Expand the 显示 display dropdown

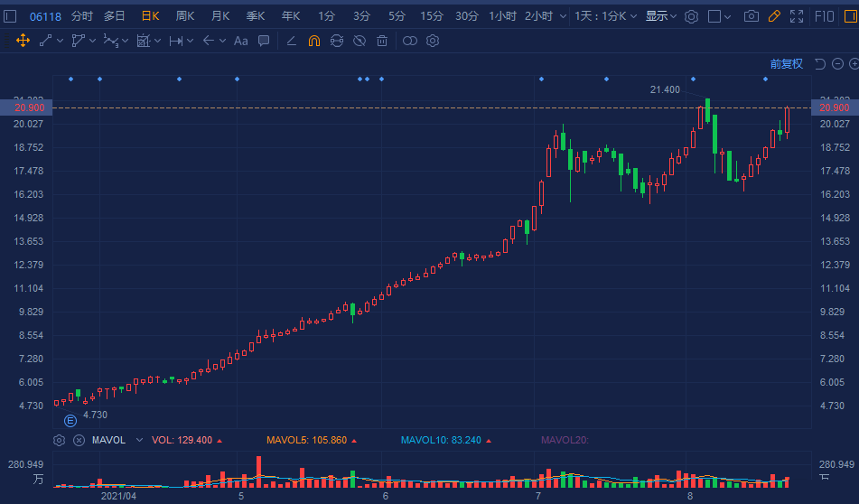point(660,16)
